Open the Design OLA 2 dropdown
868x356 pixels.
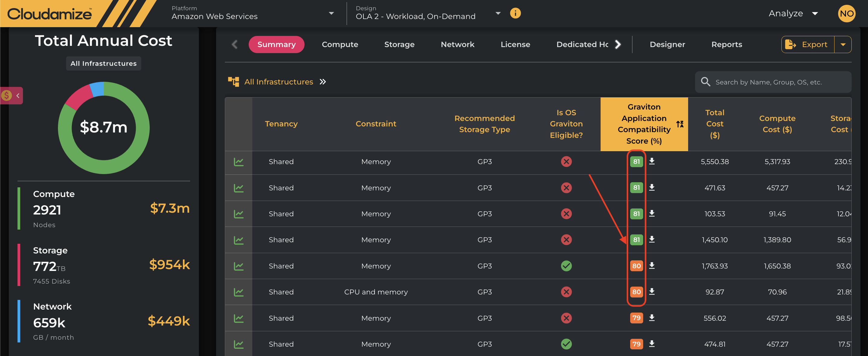498,14
